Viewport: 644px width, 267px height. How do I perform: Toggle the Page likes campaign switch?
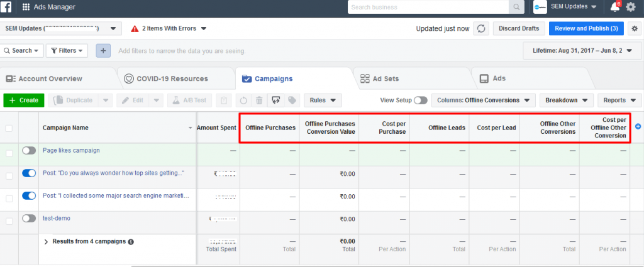[29, 151]
